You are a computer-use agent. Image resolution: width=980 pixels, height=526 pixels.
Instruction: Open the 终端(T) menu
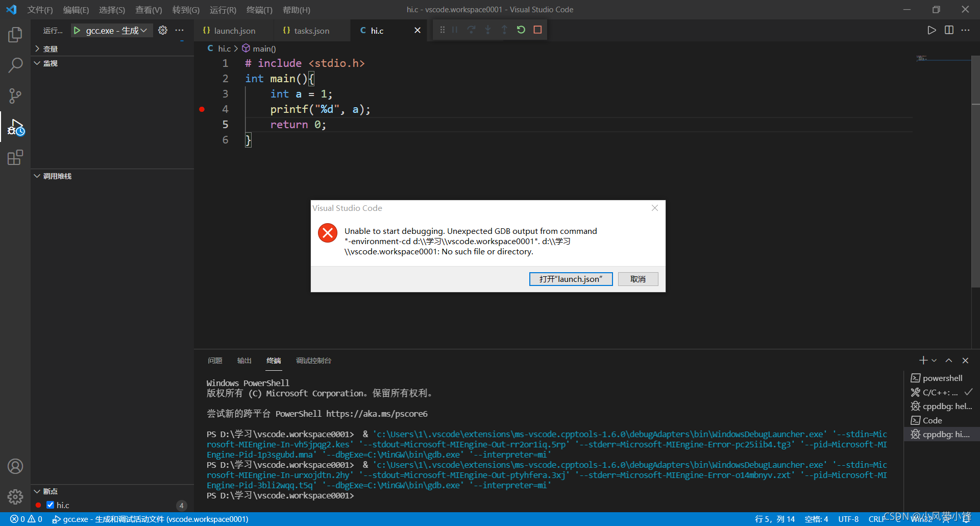click(259, 10)
